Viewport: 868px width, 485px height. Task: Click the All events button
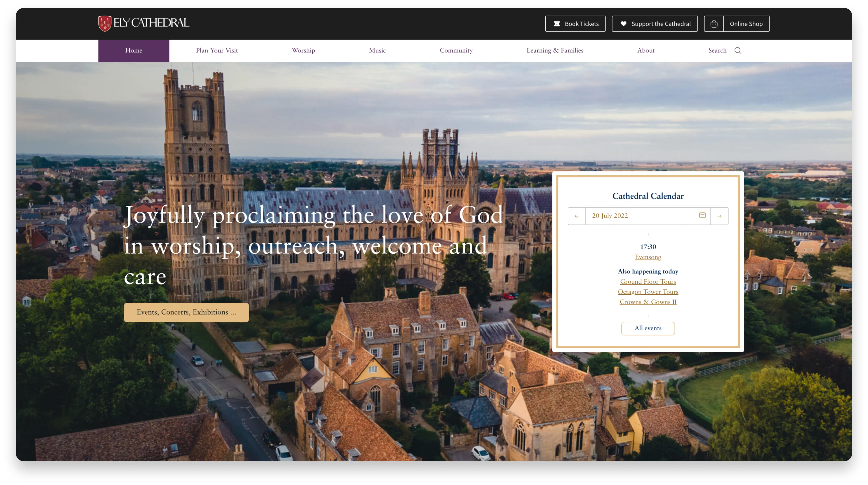[x=648, y=328]
